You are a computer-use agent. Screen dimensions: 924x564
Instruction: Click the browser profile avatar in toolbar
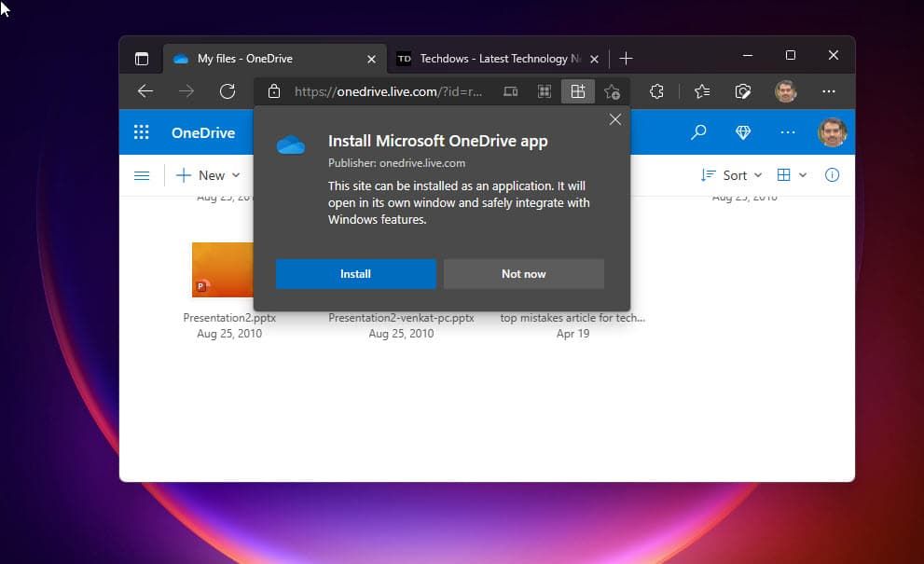point(785,91)
